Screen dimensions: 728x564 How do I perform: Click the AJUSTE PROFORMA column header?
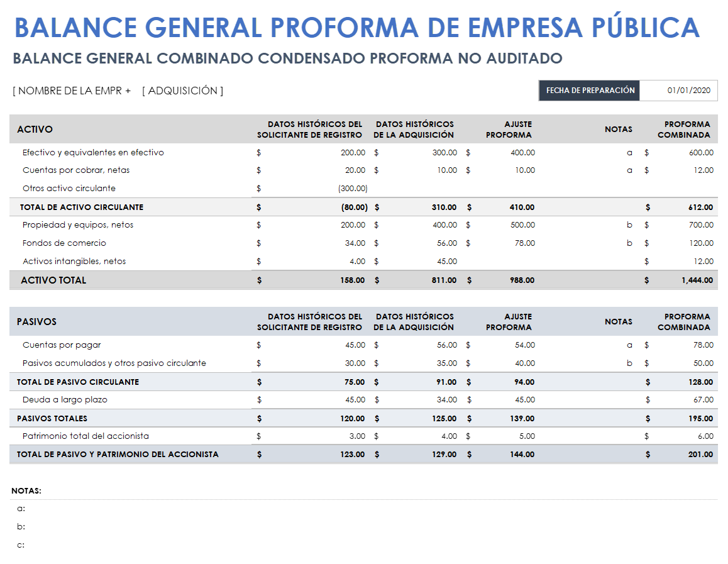508,129
